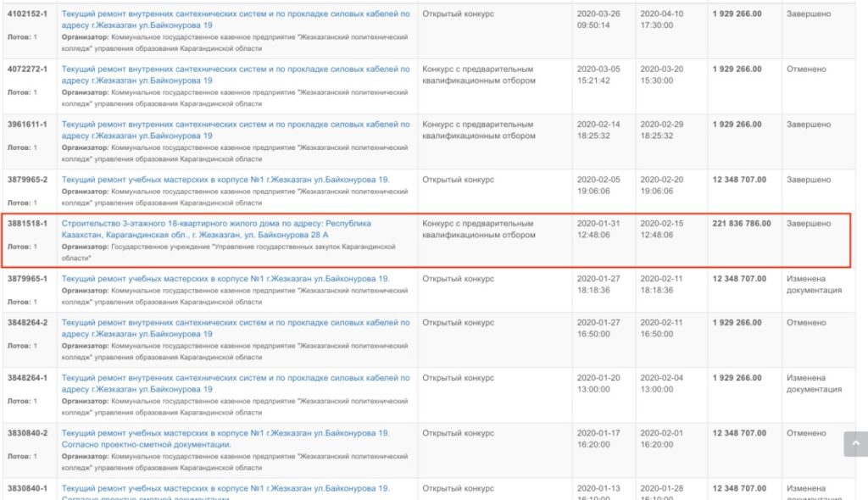This screenshot has height=500, width=868.
Task: Click the start date 2020-03-05 15:21:42
Action: [x=598, y=75]
